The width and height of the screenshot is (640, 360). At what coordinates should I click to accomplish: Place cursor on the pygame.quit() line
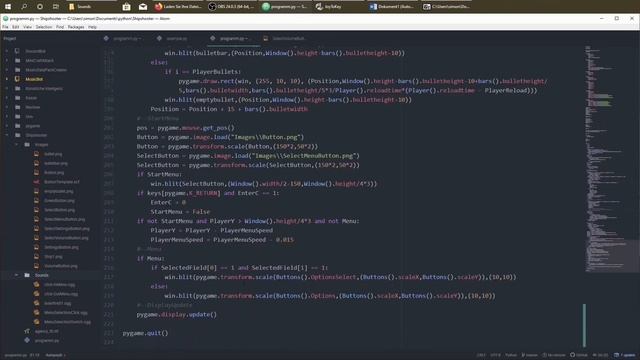(x=145, y=333)
